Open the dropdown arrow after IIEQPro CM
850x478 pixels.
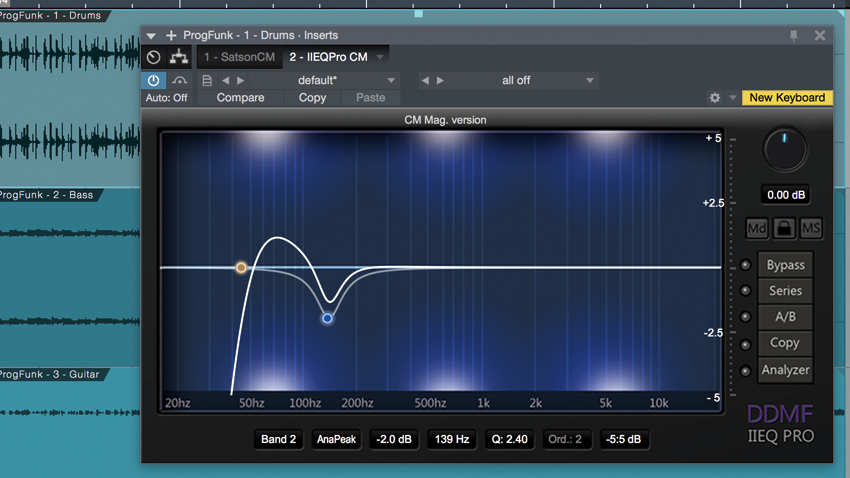(381, 57)
